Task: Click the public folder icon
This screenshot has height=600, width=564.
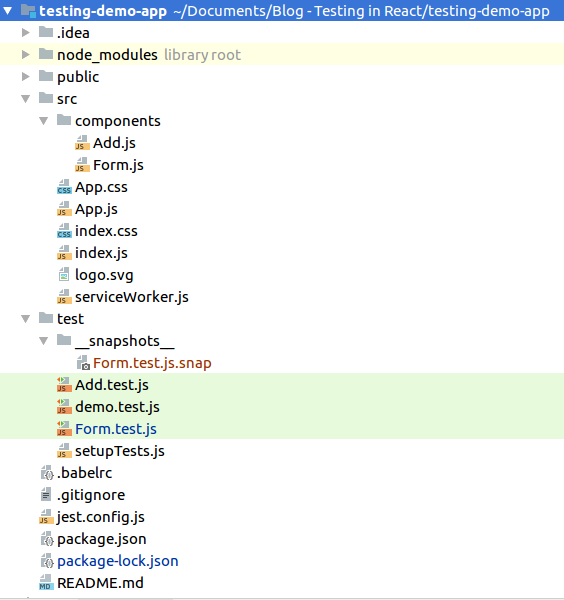Action: point(46,76)
